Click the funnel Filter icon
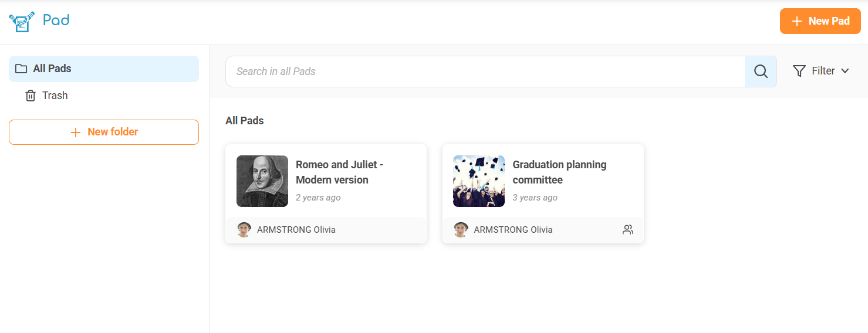This screenshot has height=333, width=868. coord(799,71)
